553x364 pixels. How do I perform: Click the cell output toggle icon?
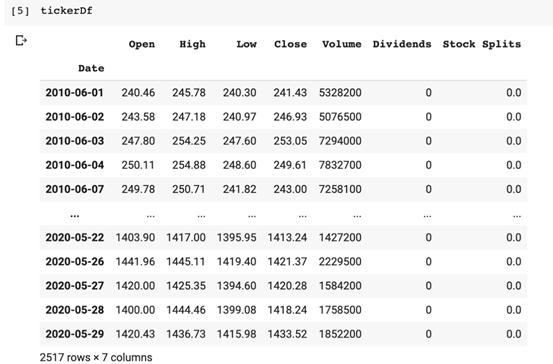pos(21,41)
